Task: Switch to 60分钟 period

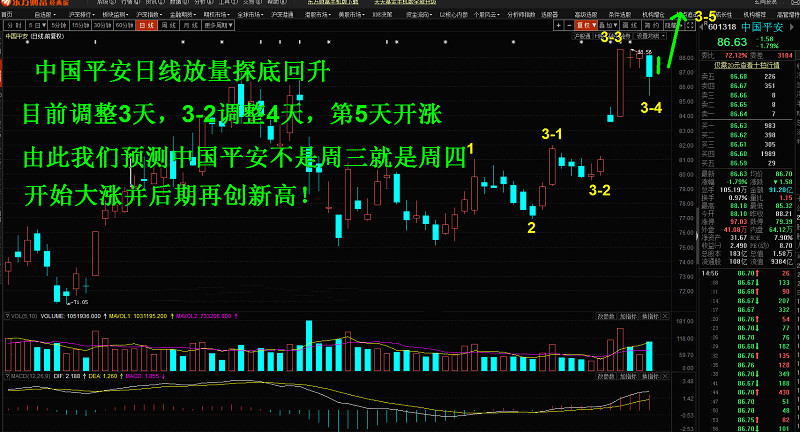Action: (124, 25)
